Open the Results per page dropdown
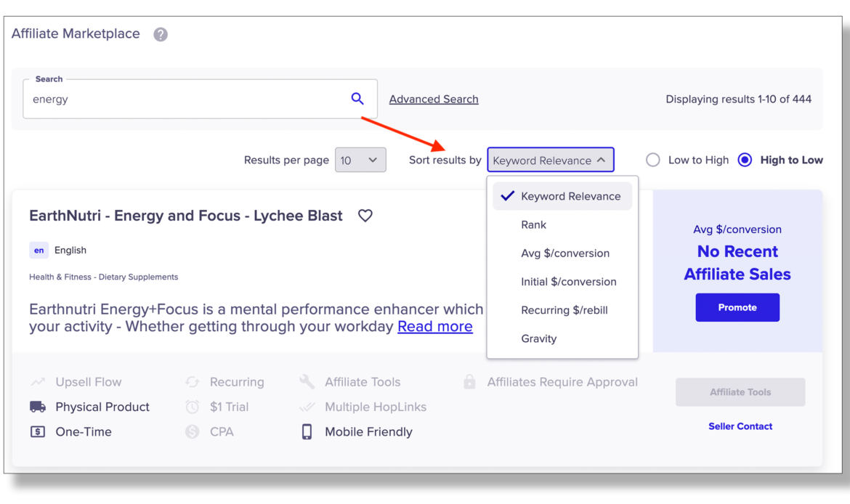Viewport: 850px width, 504px height. click(x=360, y=160)
